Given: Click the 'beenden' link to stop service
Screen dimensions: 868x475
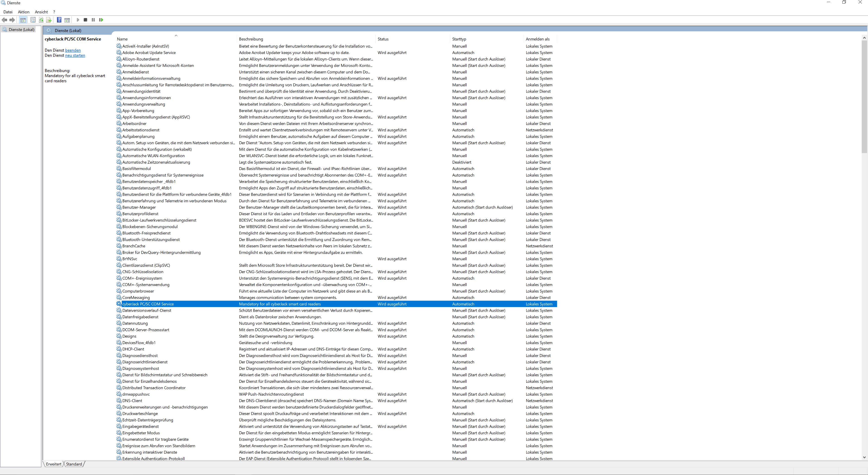Looking at the screenshot, I should (73, 50).
